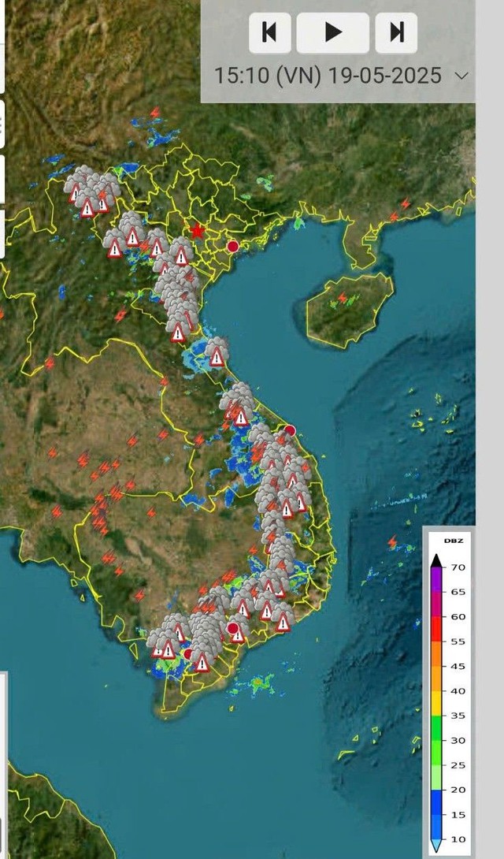The height and width of the screenshot is (859, 504).
Task: Open the easternmost storm warning icon on the south coast
Action: tap(283, 617)
